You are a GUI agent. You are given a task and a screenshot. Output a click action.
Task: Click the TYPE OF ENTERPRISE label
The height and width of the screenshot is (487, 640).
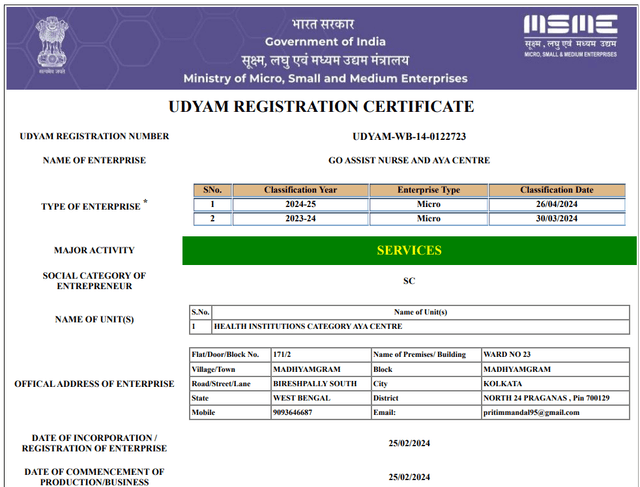coord(94,205)
